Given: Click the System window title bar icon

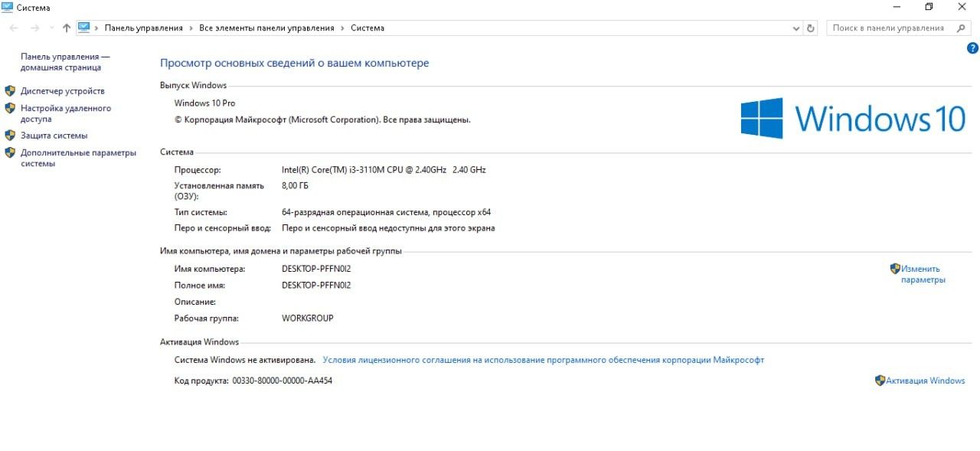Looking at the screenshot, I should pos(8,8).
